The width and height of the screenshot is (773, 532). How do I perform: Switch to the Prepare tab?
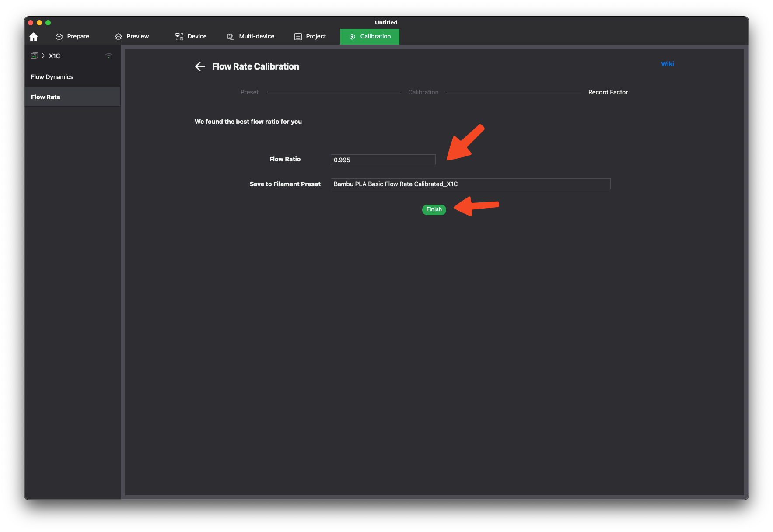coord(72,36)
